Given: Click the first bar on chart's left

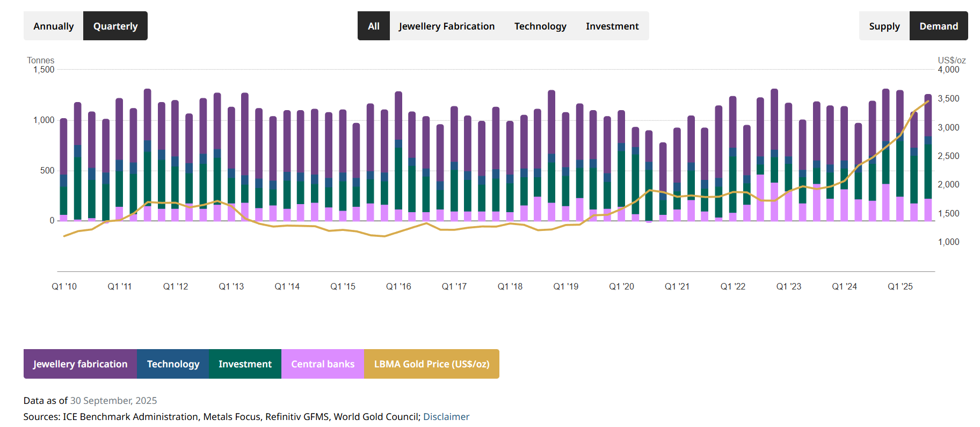Looking at the screenshot, I should [63, 172].
